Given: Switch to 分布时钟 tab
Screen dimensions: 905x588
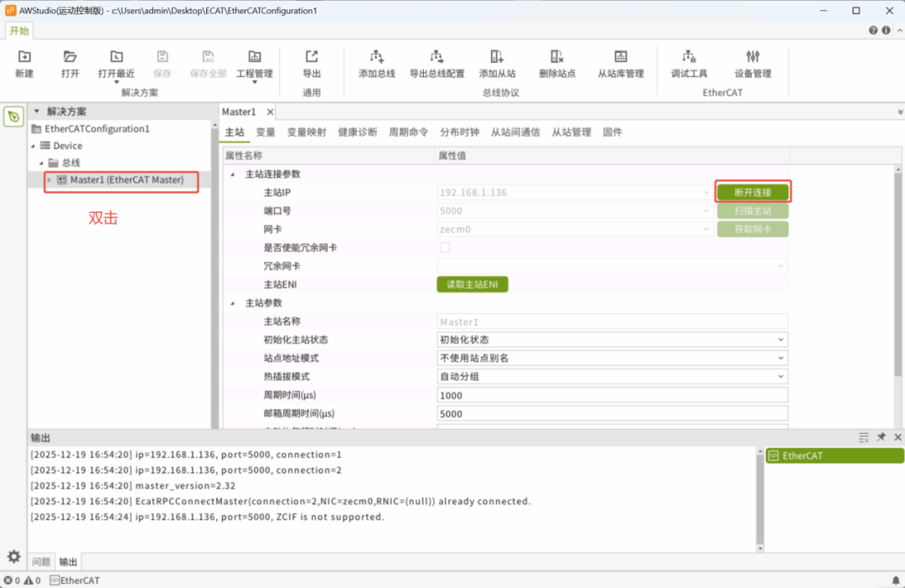Looking at the screenshot, I should pos(459,132).
